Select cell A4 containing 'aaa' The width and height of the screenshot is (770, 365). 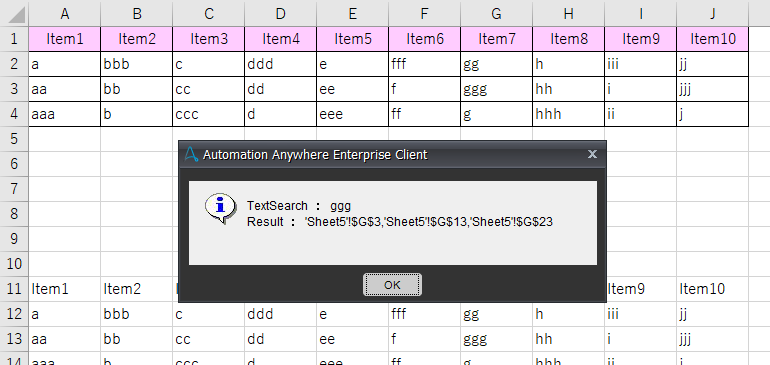coord(64,114)
